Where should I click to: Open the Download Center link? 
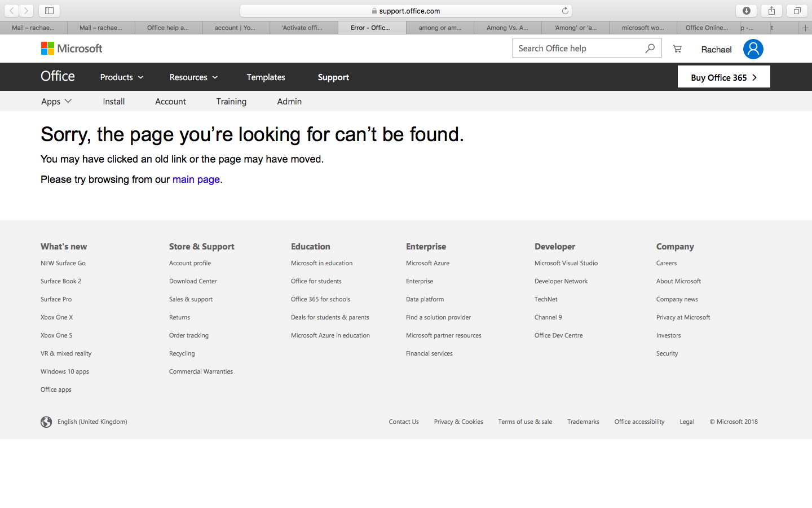193,281
